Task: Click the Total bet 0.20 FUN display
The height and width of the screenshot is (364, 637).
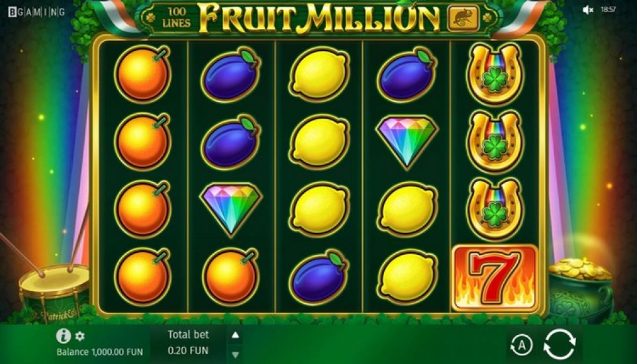Action: [x=188, y=342]
